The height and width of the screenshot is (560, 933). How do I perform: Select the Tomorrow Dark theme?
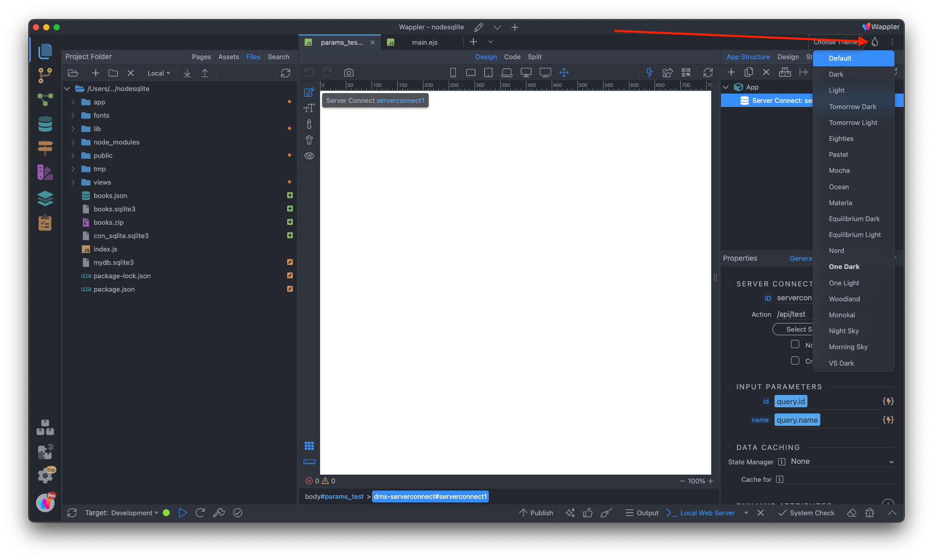coord(854,106)
